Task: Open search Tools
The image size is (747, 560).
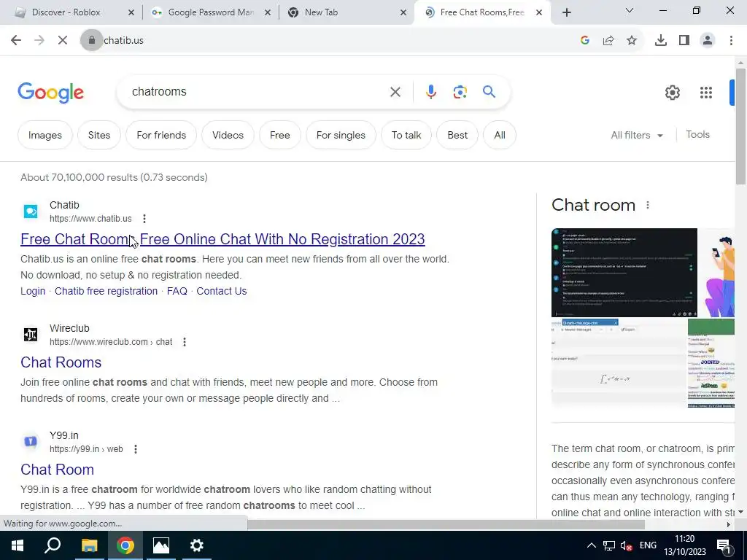Action: (x=697, y=135)
